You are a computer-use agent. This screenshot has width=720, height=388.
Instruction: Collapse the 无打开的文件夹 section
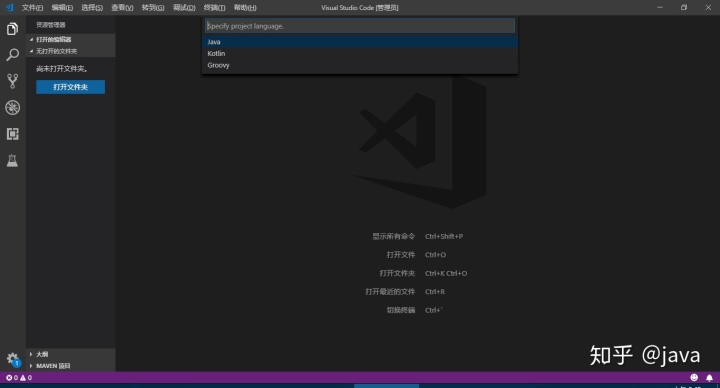(71, 51)
